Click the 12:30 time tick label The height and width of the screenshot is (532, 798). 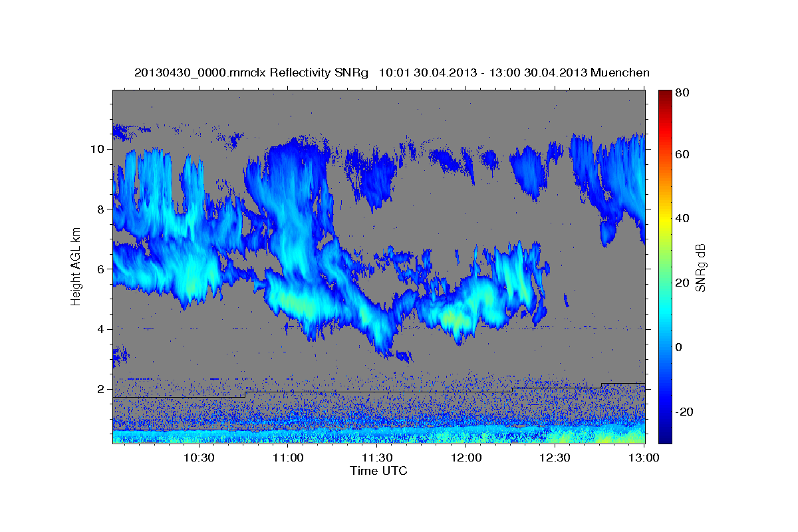pyautogui.click(x=555, y=458)
